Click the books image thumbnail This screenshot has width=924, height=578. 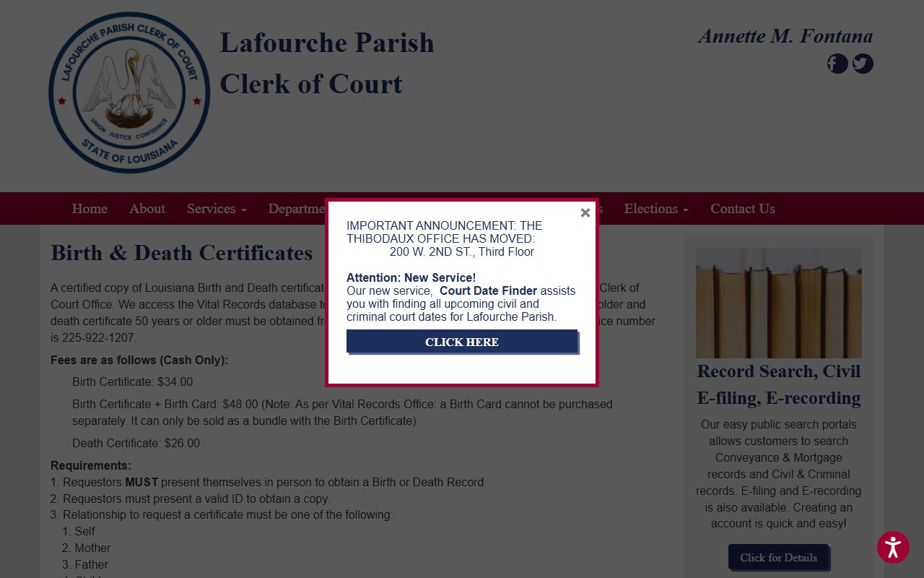click(x=779, y=303)
